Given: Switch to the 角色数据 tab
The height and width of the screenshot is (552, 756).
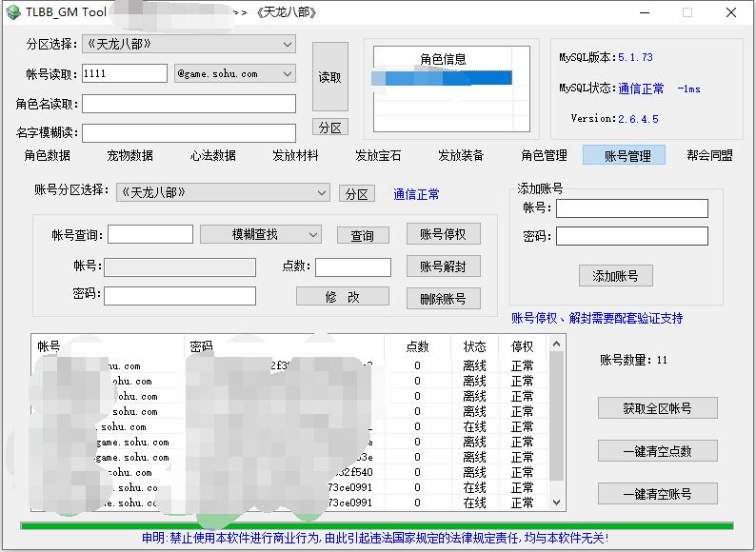Looking at the screenshot, I should coord(48,155).
